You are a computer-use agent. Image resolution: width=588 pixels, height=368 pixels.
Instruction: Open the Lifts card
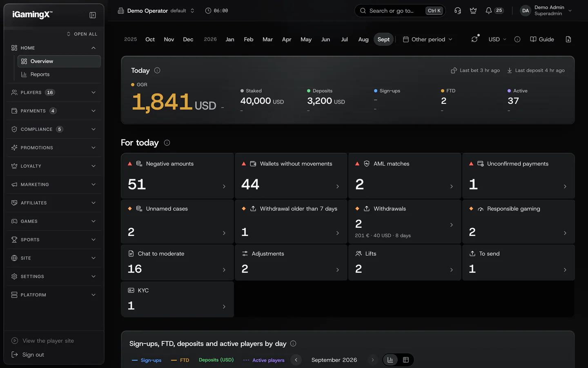click(x=405, y=263)
